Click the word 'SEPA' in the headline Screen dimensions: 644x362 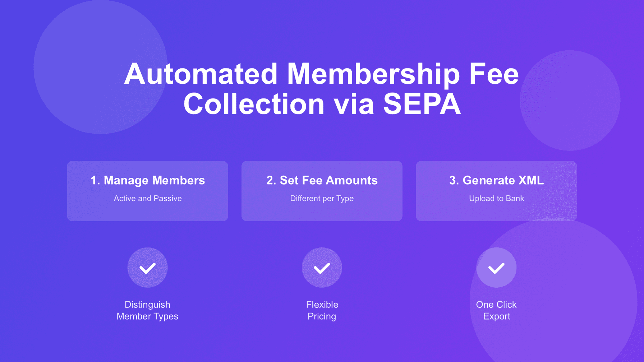click(422, 104)
